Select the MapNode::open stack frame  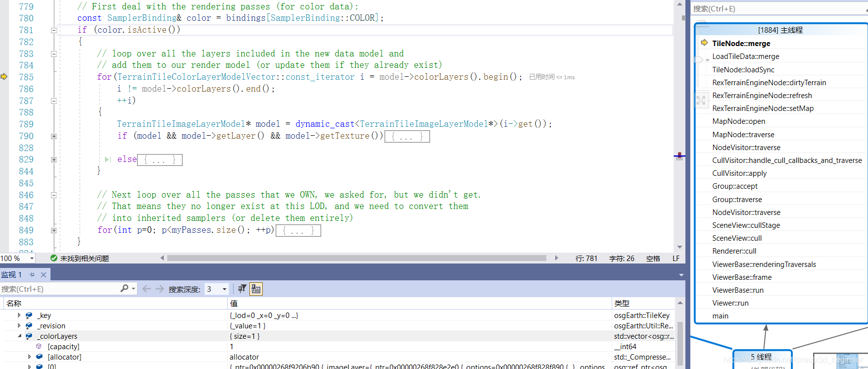pos(738,121)
